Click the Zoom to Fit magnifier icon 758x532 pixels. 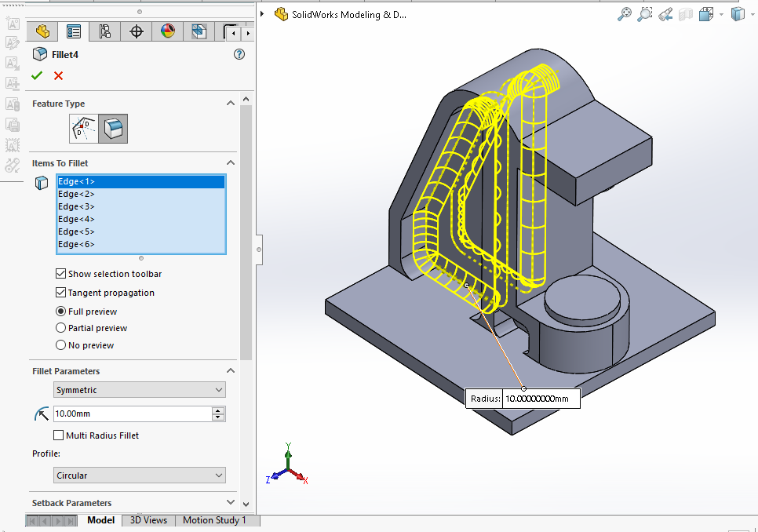tap(625, 14)
